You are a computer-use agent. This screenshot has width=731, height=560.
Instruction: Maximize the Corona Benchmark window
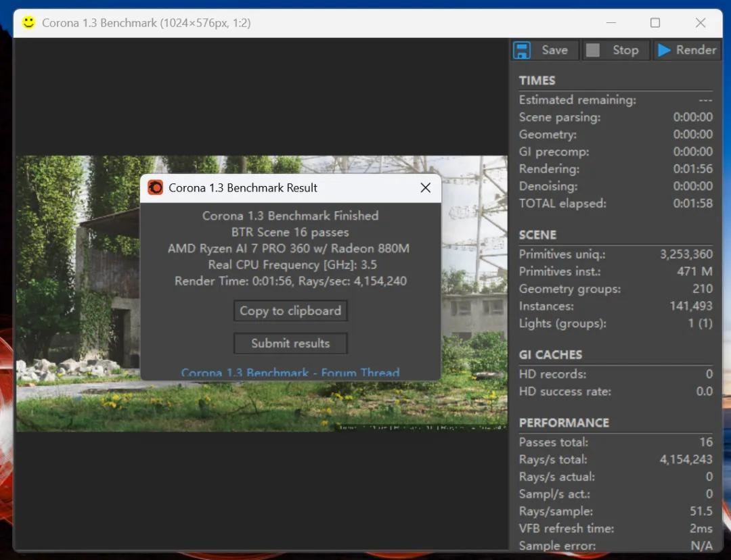[x=655, y=23]
